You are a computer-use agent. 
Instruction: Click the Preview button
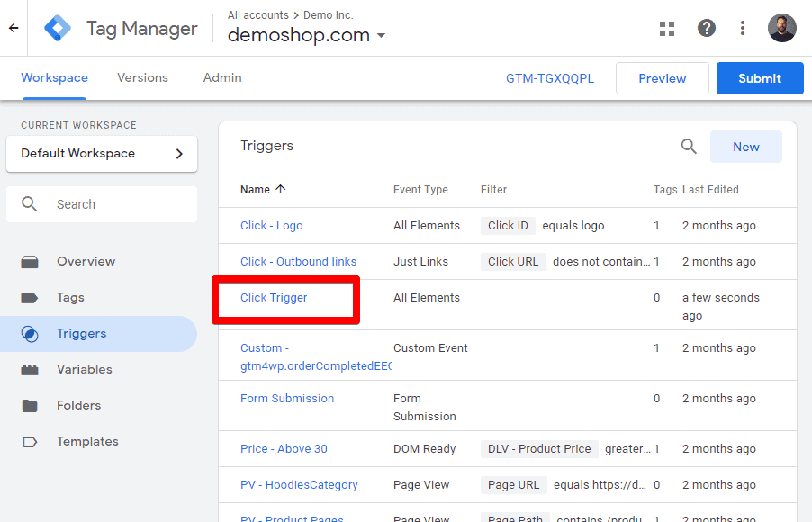point(662,78)
